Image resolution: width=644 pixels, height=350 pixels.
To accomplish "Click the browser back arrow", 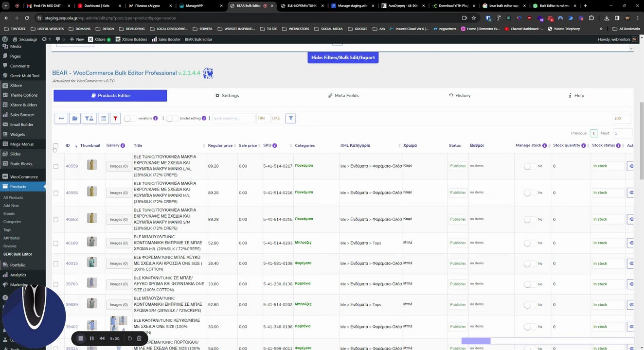I will pos(6,18).
